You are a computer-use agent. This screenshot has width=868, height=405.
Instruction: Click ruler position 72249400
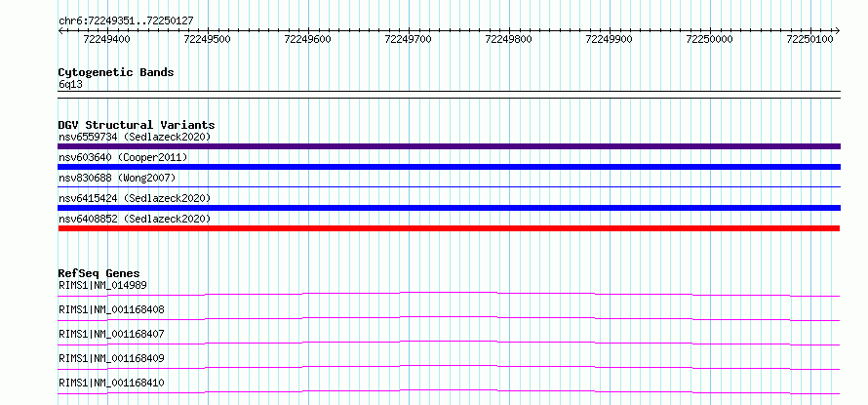click(107, 39)
